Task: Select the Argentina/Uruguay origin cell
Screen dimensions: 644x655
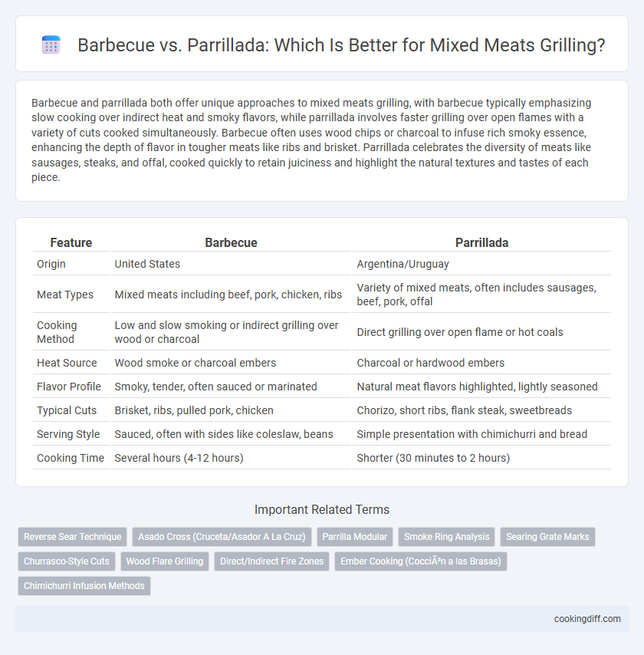Action: 402,264
